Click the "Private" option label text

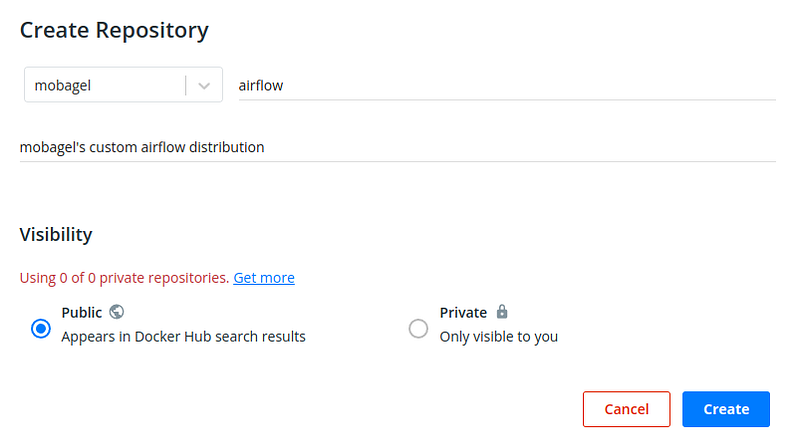[x=463, y=312]
